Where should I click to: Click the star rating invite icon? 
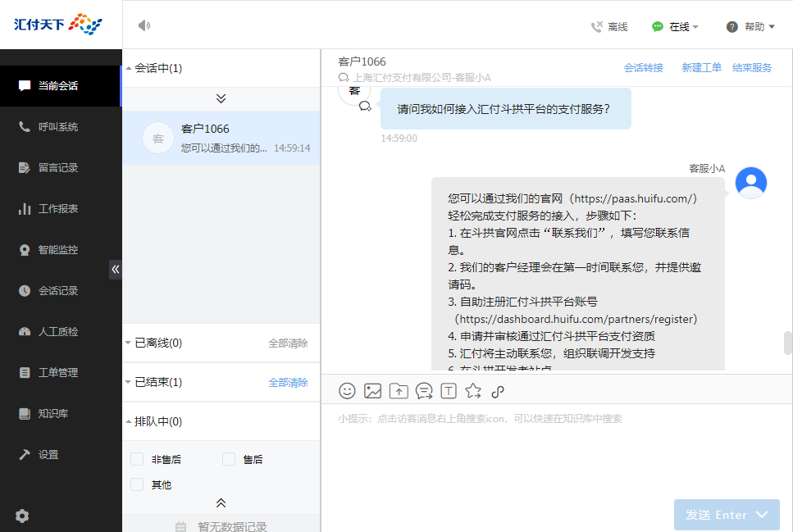(473, 391)
